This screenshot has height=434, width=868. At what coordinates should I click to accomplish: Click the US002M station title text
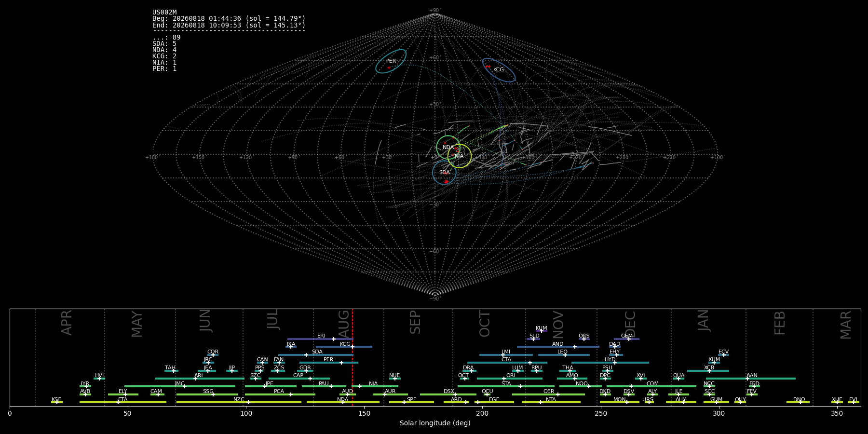tap(164, 13)
